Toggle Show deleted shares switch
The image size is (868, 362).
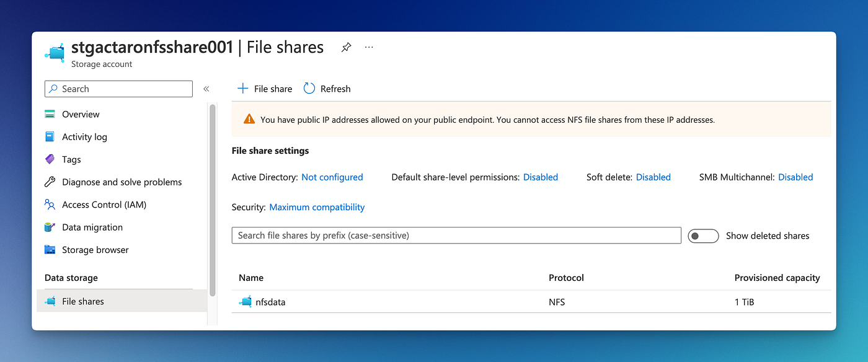[703, 236]
